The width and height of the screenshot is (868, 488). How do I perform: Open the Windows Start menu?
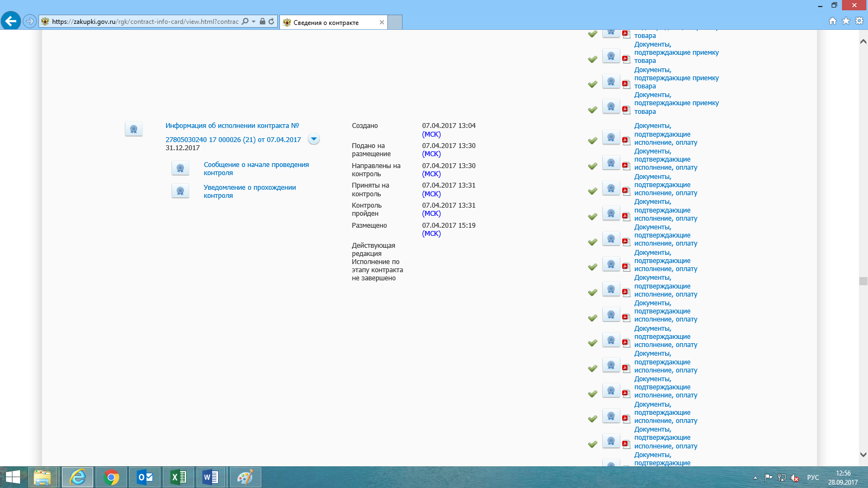click(x=13, y=477)
